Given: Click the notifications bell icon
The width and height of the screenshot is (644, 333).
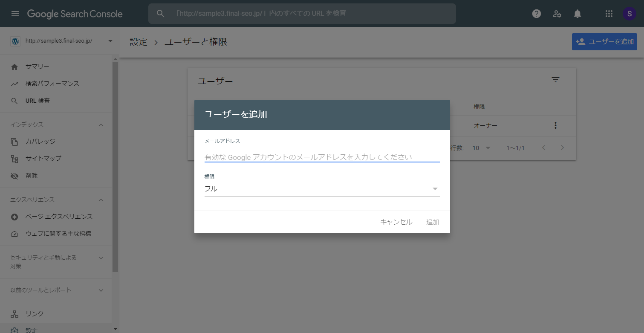Looking at the screenshot, I should point(577,14).
